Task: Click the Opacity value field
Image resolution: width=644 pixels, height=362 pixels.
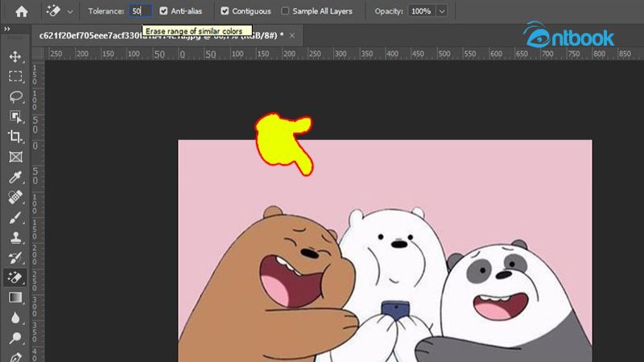Action: point(421,11)
